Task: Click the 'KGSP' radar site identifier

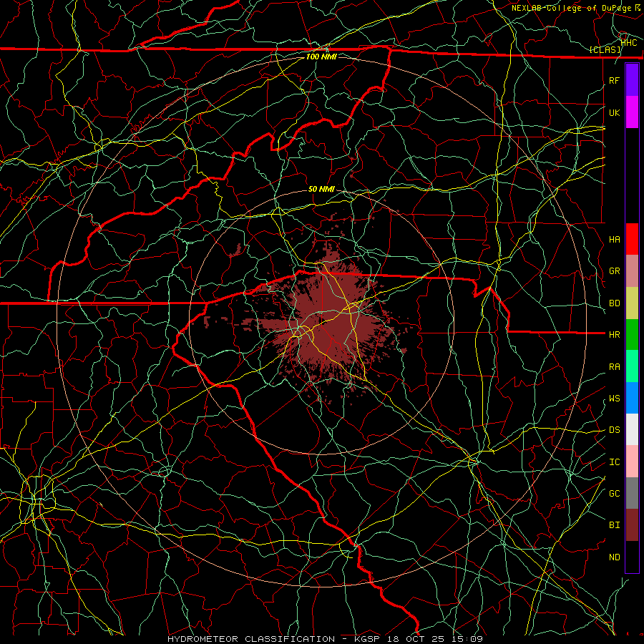Action: click(x=369, y=639)
